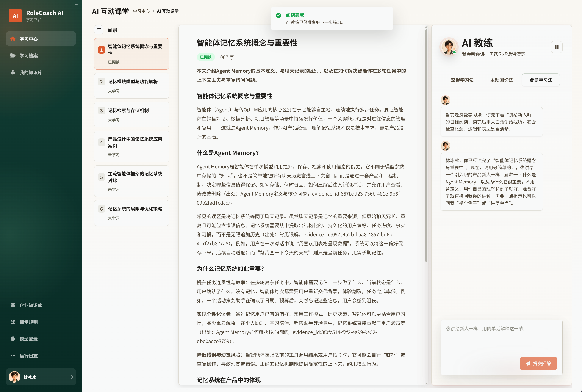Open 运行日志 in sidebar

41,356
